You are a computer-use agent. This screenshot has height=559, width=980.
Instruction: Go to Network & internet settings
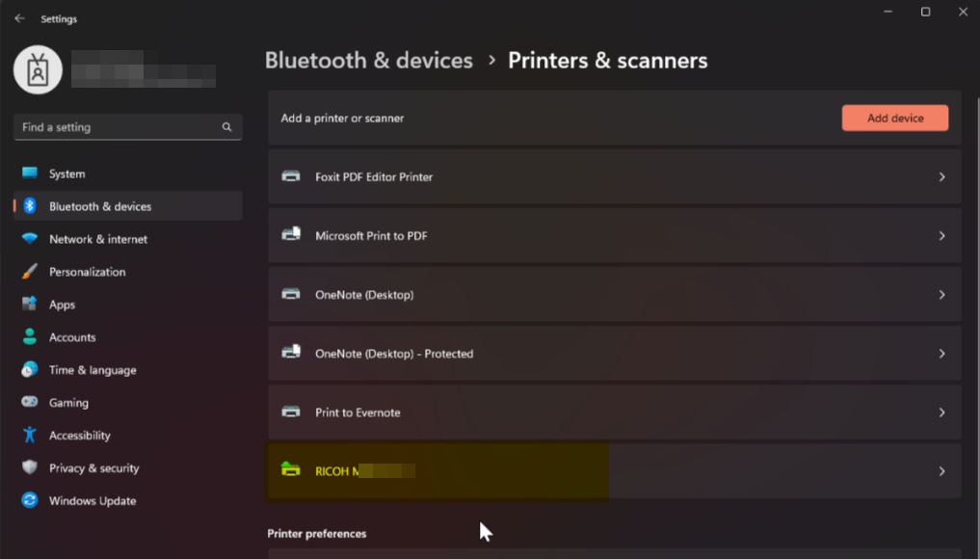tap(98, 239)
